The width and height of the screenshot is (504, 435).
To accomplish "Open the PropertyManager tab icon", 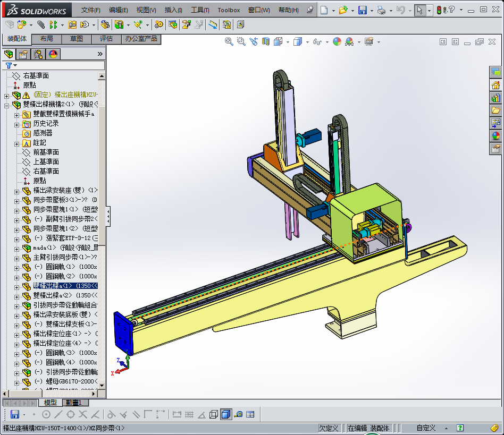I will point(23,54).
